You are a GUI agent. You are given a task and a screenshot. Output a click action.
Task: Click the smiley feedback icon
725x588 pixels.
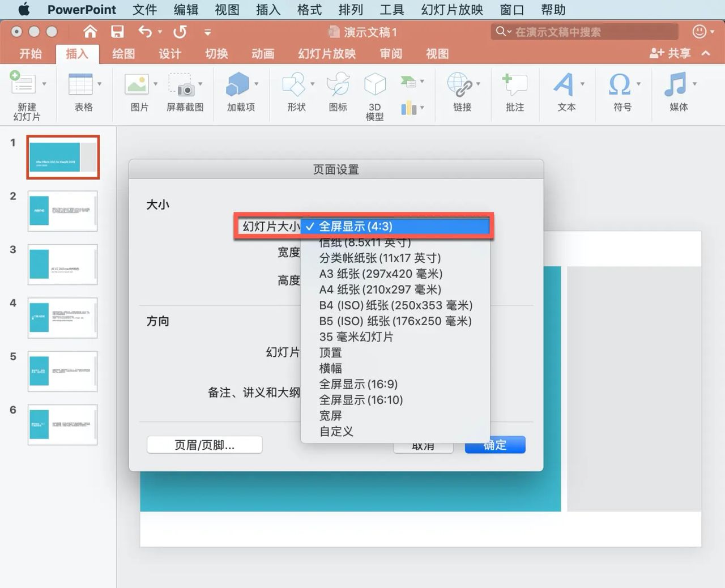(700, 32)
